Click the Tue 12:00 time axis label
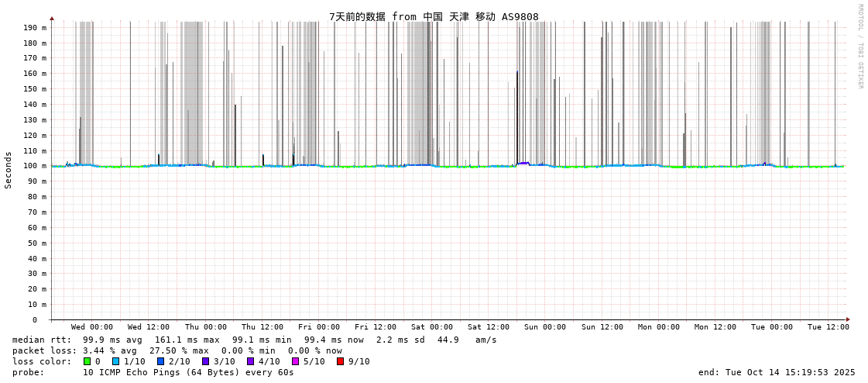Viewport: 868px width, 383px height. pos(828,327)
